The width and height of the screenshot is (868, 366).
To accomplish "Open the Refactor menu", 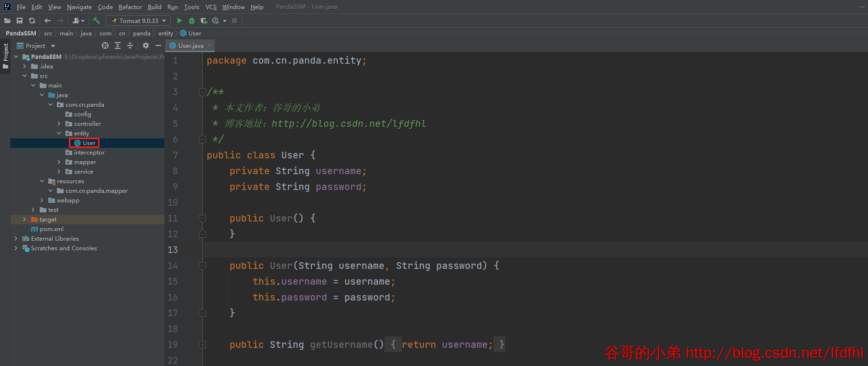I will click(x=130, y=7).
